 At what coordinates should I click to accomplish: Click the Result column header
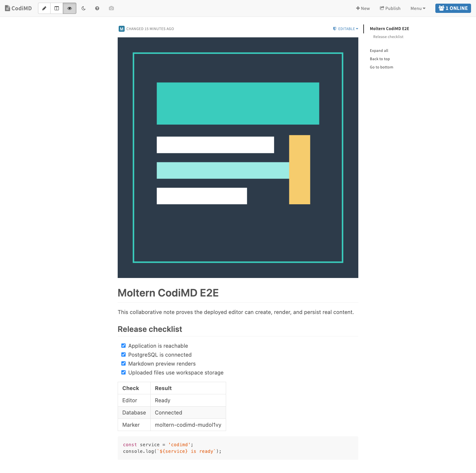point(188,388)
